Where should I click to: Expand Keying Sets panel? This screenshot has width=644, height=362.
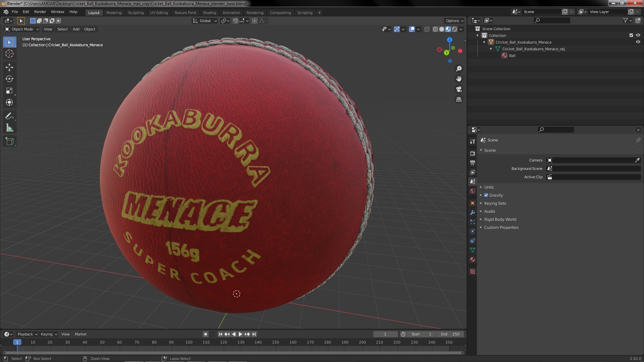pos(495,203)
